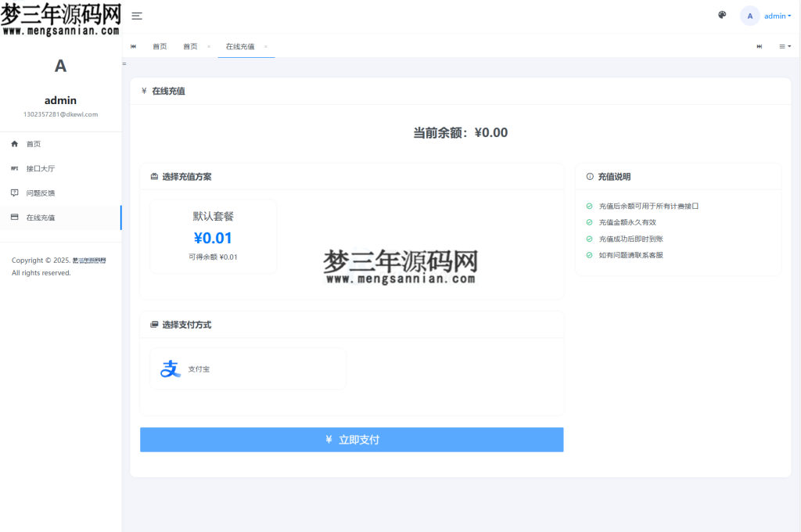The width and height of the screenshot is (801, 532).
Task: Click the info icon beside 充值说明
Action: (x=590, y=176)
